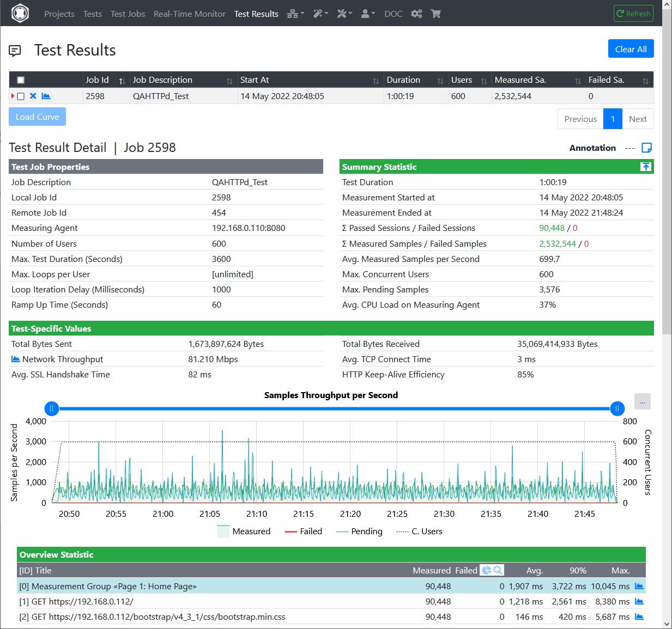Click the scrollbar up arrow

(x=667, y=4)
